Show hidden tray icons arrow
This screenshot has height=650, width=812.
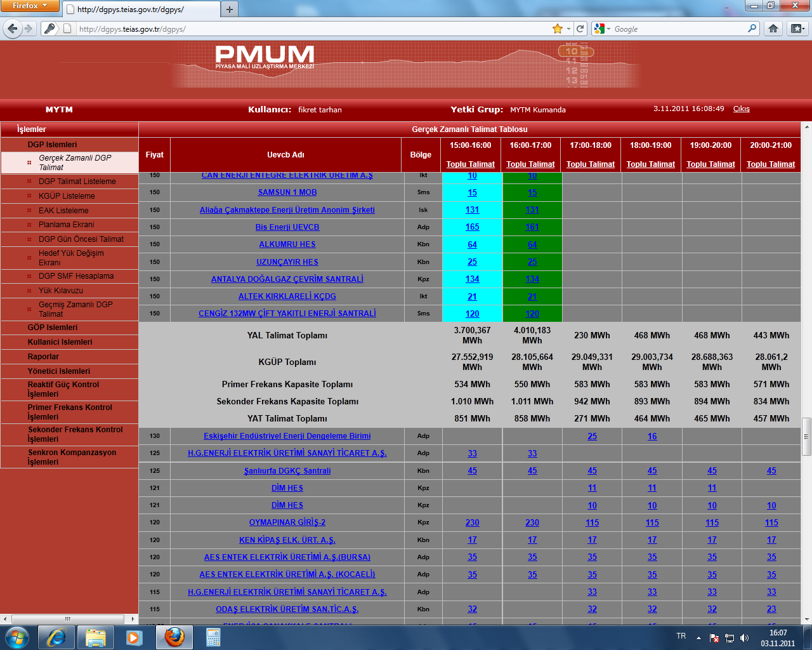[698, 638]
